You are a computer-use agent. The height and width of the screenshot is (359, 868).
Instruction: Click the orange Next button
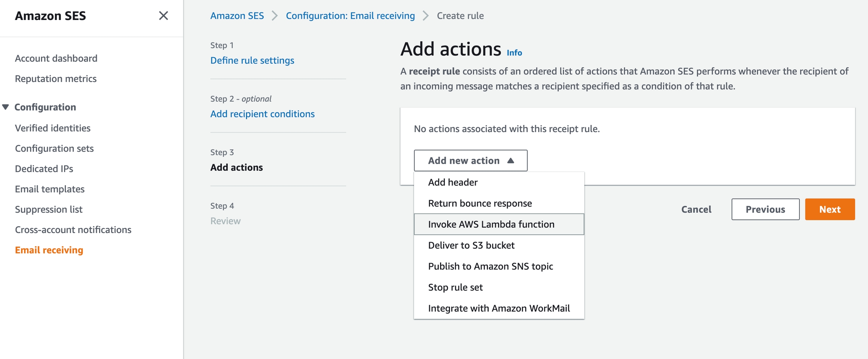pyautogui.click(x=830, y=210)
